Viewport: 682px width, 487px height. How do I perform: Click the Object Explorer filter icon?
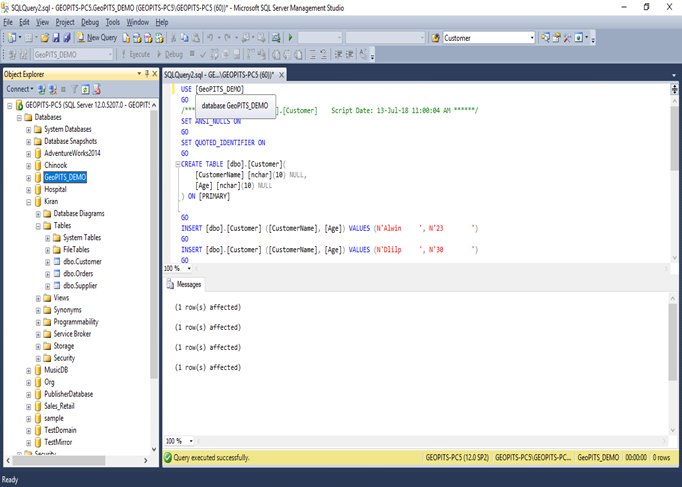(73, 89)
